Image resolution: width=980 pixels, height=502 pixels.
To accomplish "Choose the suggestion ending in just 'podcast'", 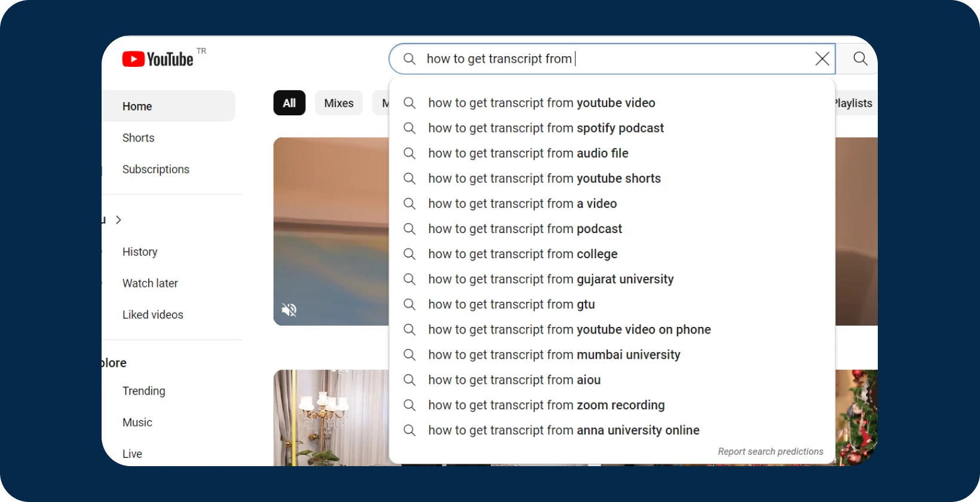I will (612, 228).
